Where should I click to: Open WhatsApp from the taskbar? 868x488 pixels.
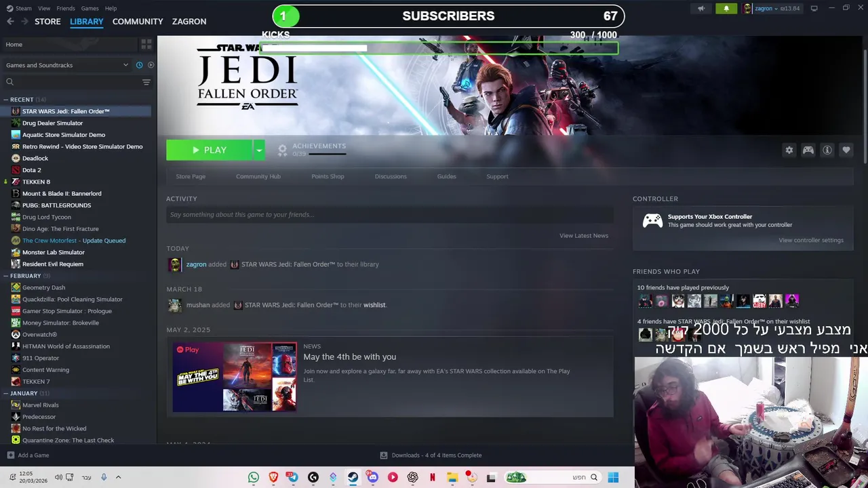pyautogui.click(x=254, y=477)
